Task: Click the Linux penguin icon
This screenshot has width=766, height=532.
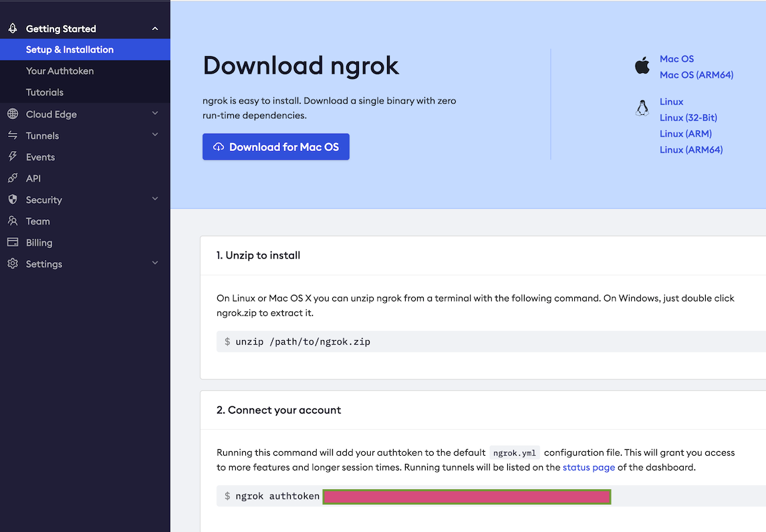Action: [x=642, y=108]
